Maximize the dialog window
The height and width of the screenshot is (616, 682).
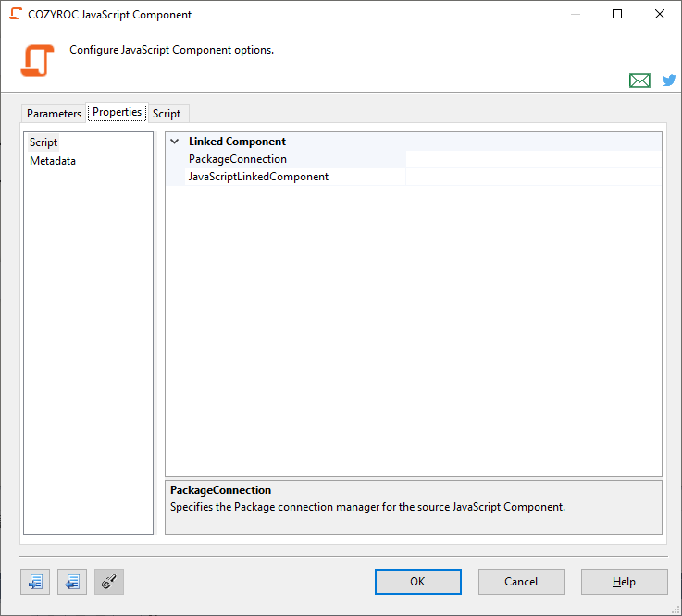pos(616,15)
